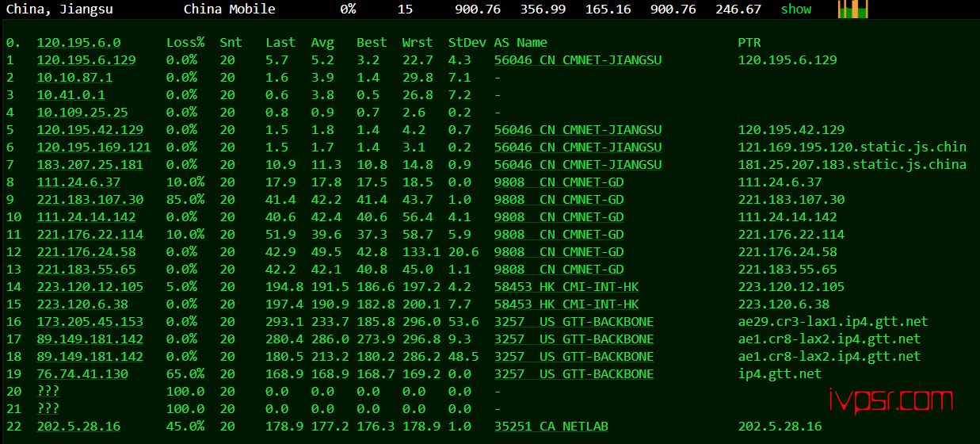
Task: Open IP link 221.176.24.58
Action: pyautogui.click(x=86, y=252)
